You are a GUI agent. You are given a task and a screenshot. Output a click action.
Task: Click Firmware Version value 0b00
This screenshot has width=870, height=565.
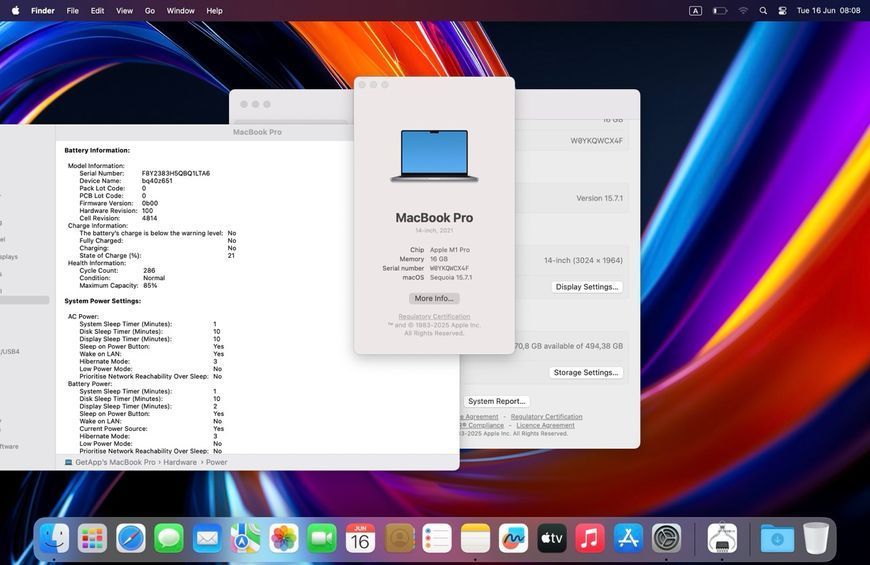(150, 203)
